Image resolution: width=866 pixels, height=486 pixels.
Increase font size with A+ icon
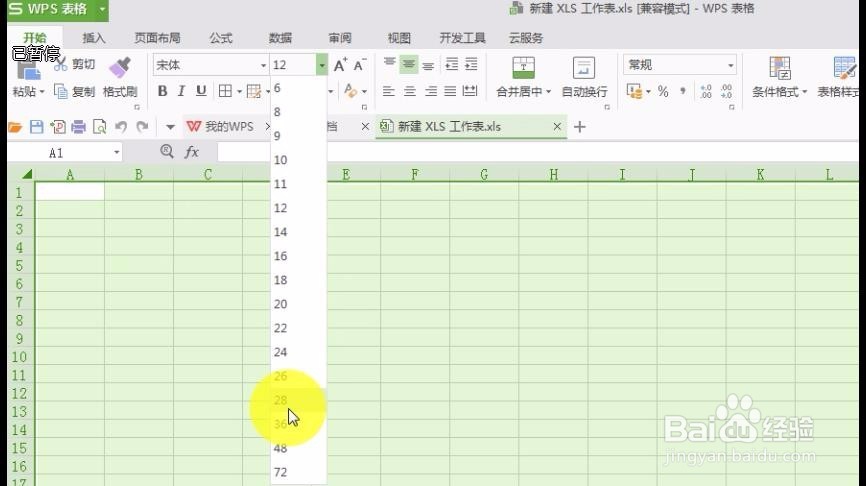coord(341,65)
